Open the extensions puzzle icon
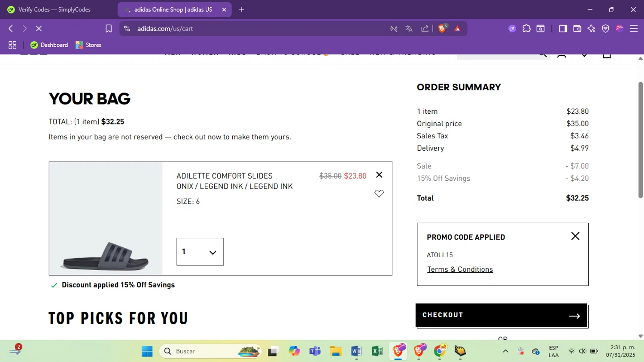The width and height of the screenshot is (644, 362). pos(526,29)
